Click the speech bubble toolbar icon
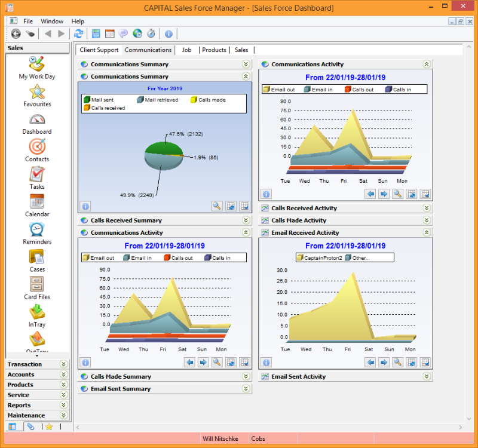478x448 pixels. (x=123, y=33)
